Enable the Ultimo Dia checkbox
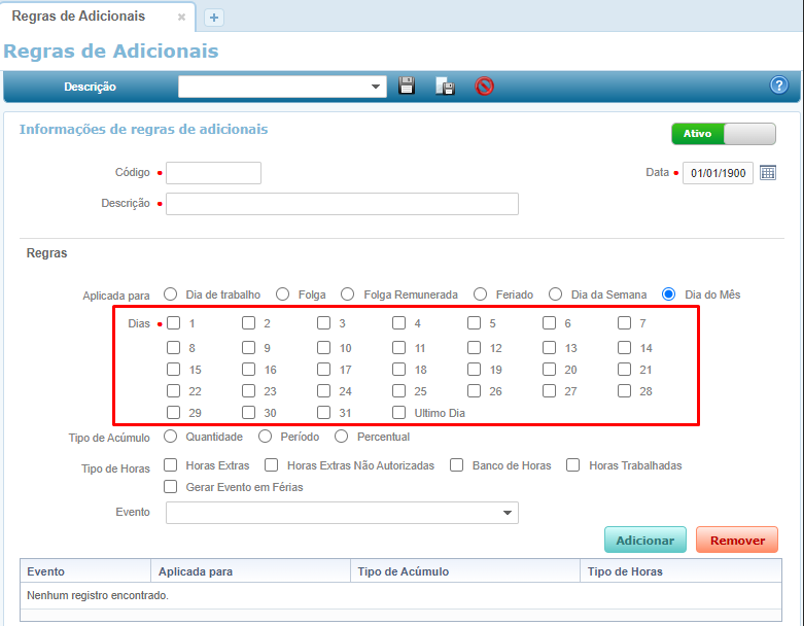Viewport: 804px width, 626px height. coord(399,412)
